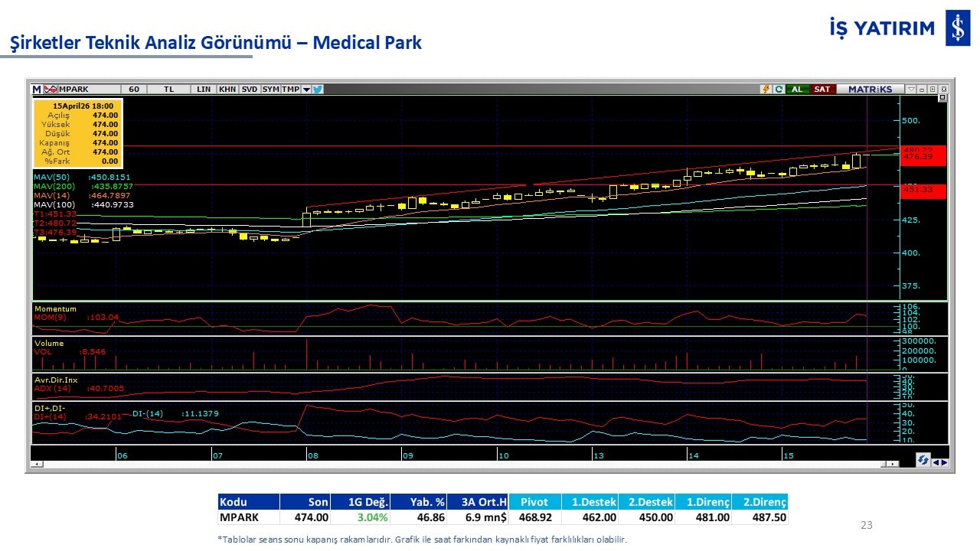The height and width of the screenshot is (551, 980).
Task: Open the 60 period selector
Action: [x=134, y=90]
